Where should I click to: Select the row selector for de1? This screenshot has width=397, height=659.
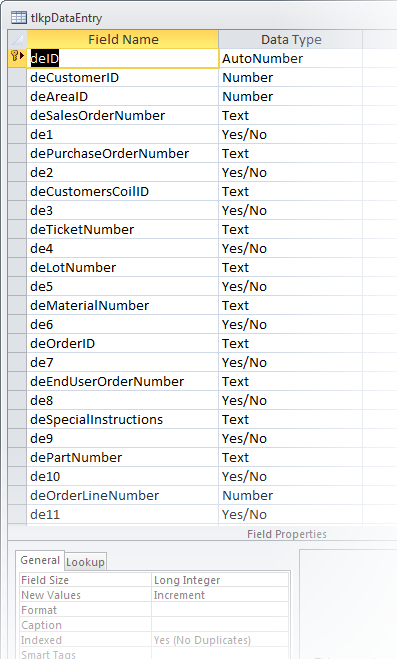point(17,134)
